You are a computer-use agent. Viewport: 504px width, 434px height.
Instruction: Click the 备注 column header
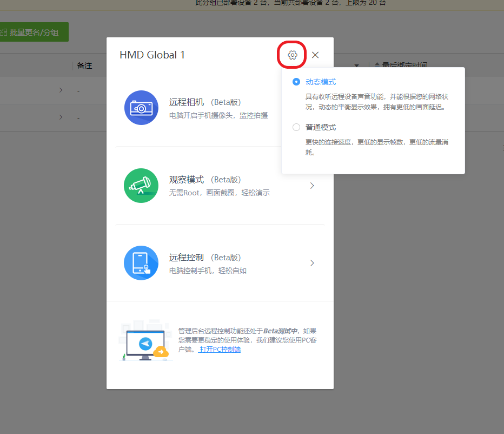[x=84, y=65]
